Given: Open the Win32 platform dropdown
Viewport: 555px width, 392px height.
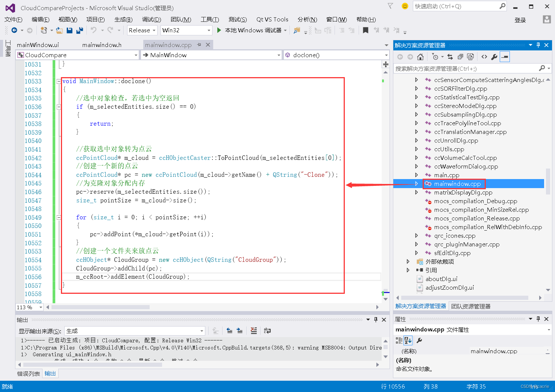Looking at the screenshot, I should pyautogui.click(x=187, y=30).
